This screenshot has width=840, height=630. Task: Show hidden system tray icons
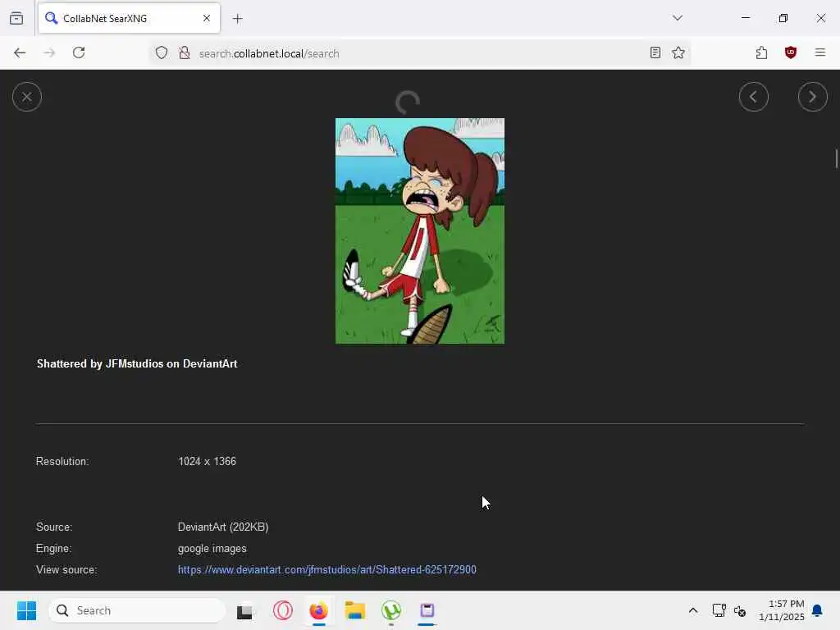pos(692,610)
